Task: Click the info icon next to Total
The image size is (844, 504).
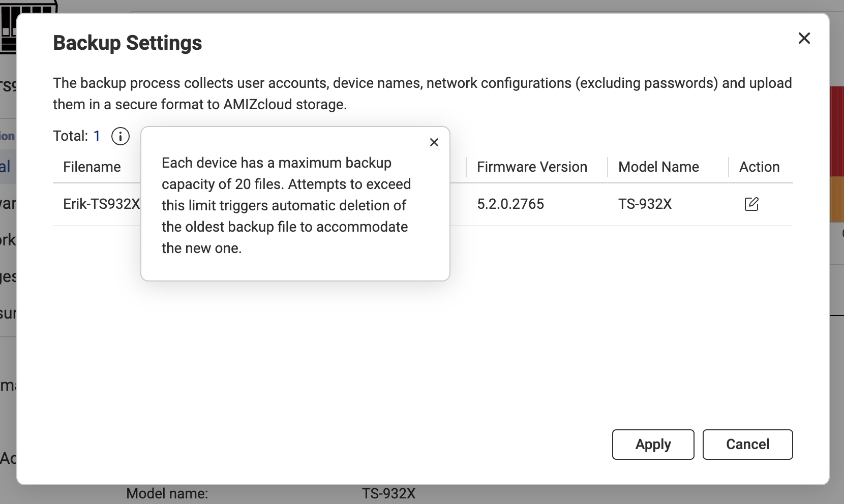Action: tap(120, 136)
